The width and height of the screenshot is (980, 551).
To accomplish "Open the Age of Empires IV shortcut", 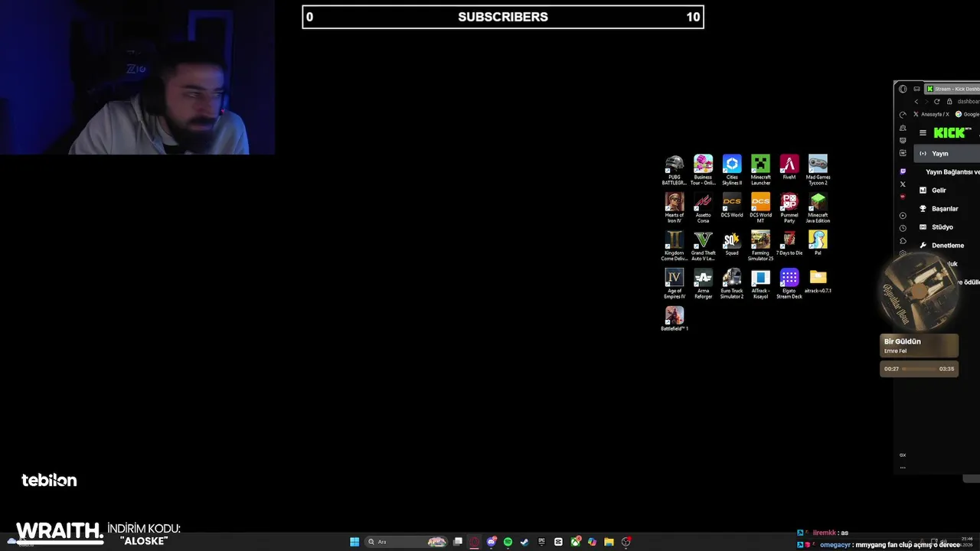I will pos(675,283).
